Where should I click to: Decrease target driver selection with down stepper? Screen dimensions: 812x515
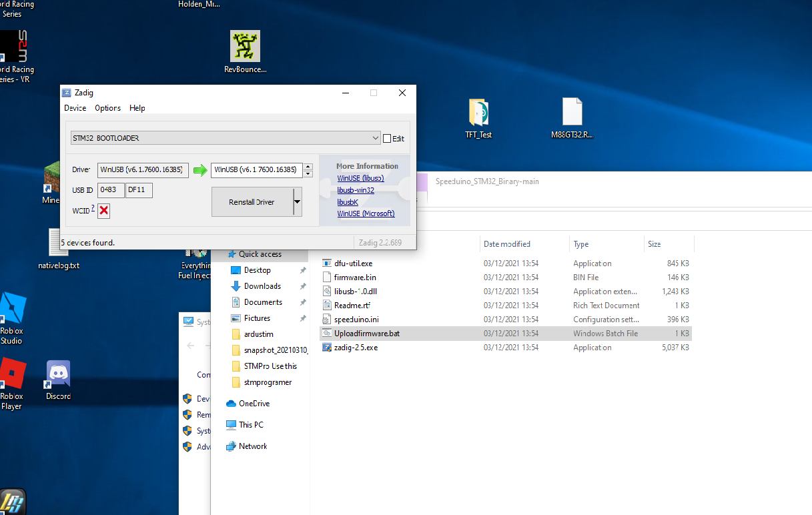click(x=308, y=173)
